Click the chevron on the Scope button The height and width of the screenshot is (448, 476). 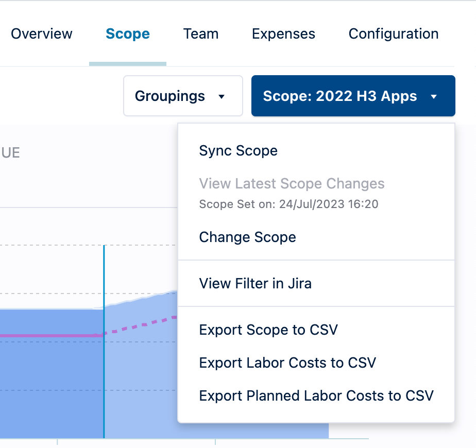point(435,96)
